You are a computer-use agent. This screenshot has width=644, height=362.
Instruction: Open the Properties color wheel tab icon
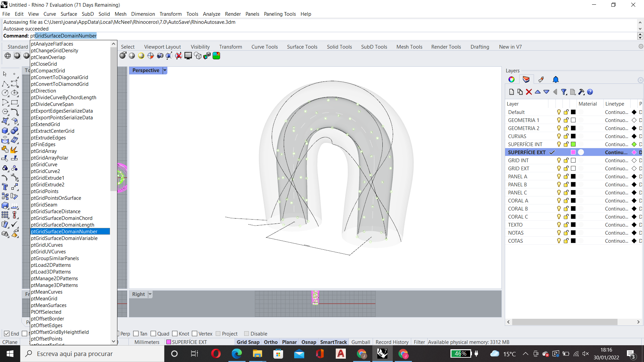[512, 79]
